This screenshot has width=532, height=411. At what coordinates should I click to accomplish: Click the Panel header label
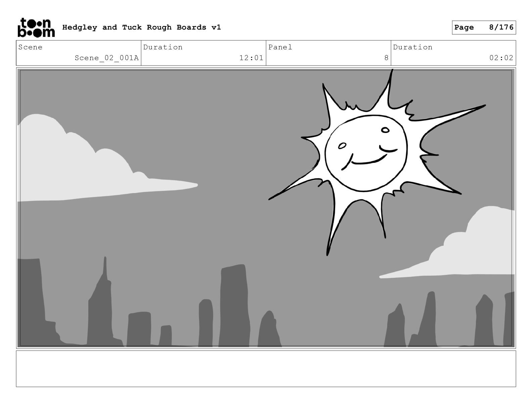(280, 47)
